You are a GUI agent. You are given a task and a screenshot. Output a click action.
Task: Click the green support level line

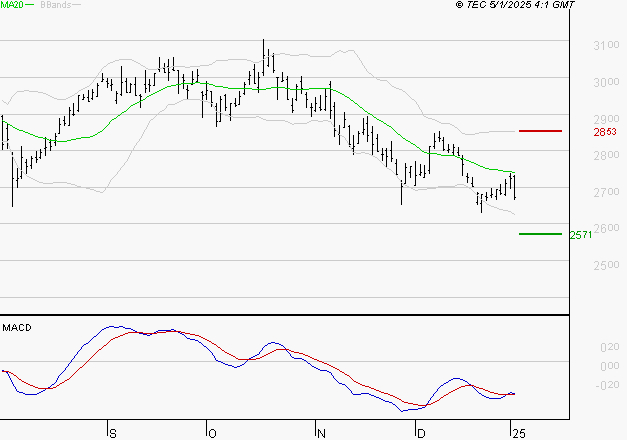[x=540, y=234]
